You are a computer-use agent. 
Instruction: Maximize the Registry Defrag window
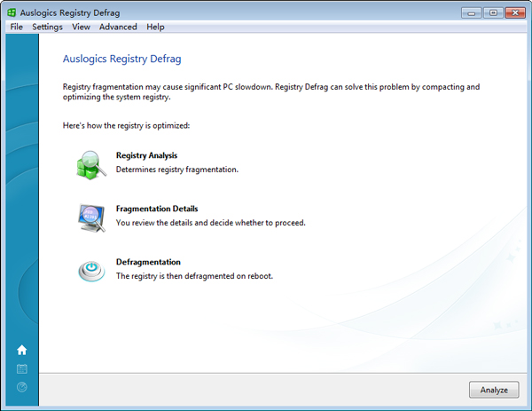[x=493, y=13]
